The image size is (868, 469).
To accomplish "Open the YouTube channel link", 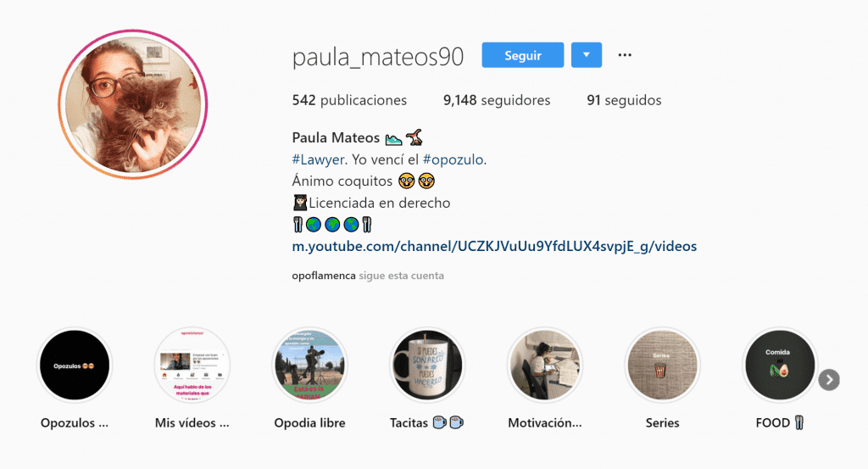I will pyautogui.click(x=494, y=246).
